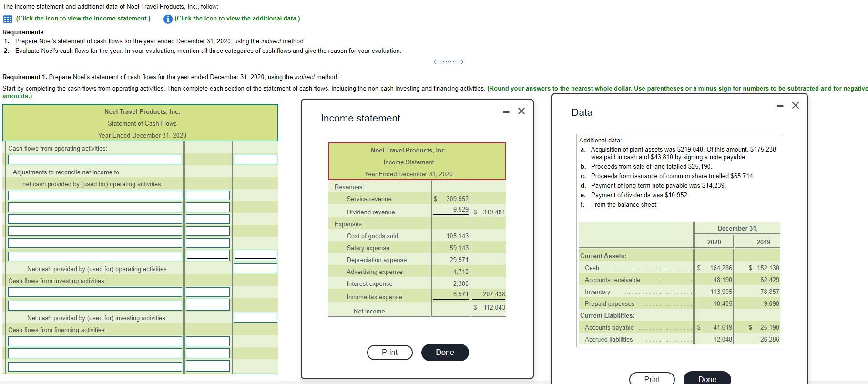
Task: Click Cash flows from financing activities label
Action: (57, 330)
